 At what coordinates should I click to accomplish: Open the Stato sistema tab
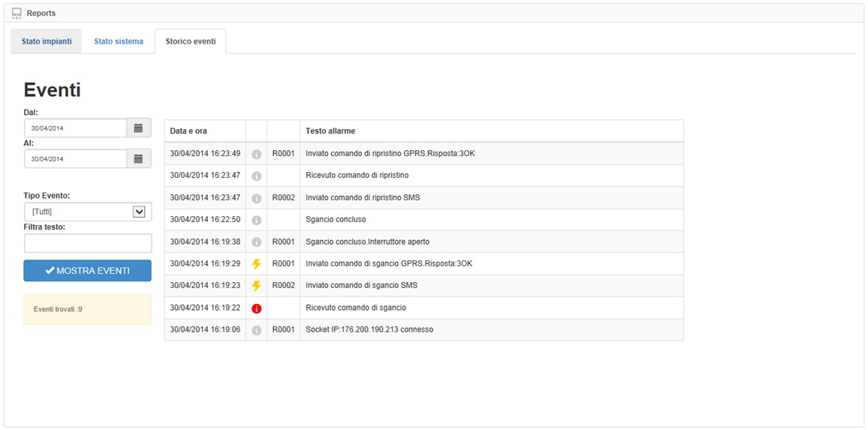pos(119,41)
